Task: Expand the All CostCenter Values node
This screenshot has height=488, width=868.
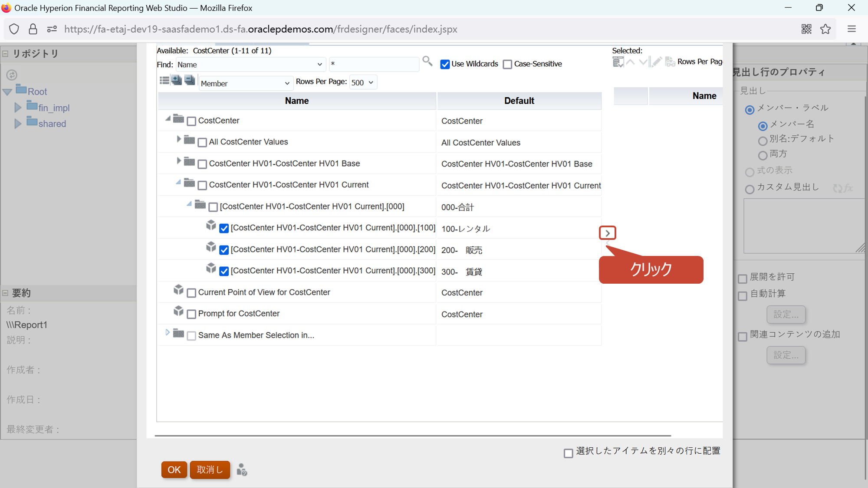Action: [x=178, y=139]
